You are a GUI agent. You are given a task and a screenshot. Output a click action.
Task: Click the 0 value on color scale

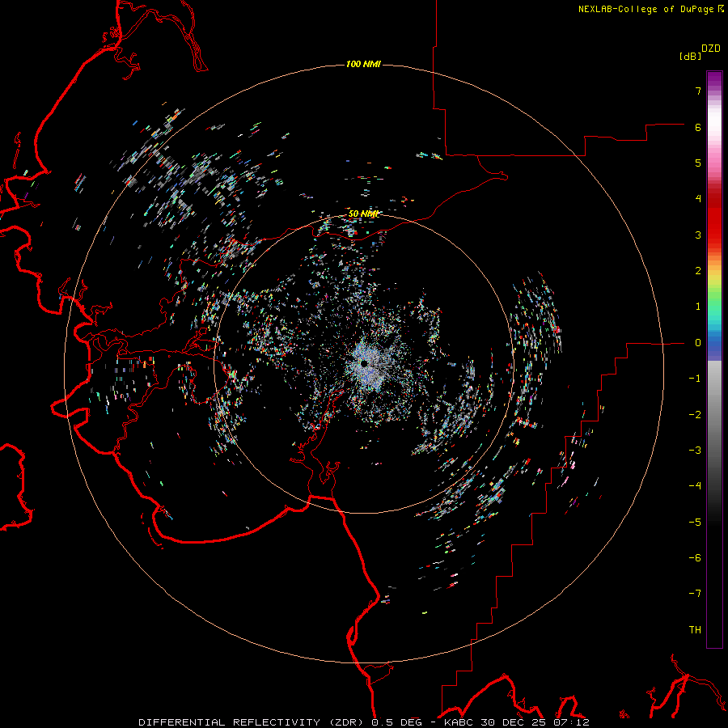click(x=697, y=343)
